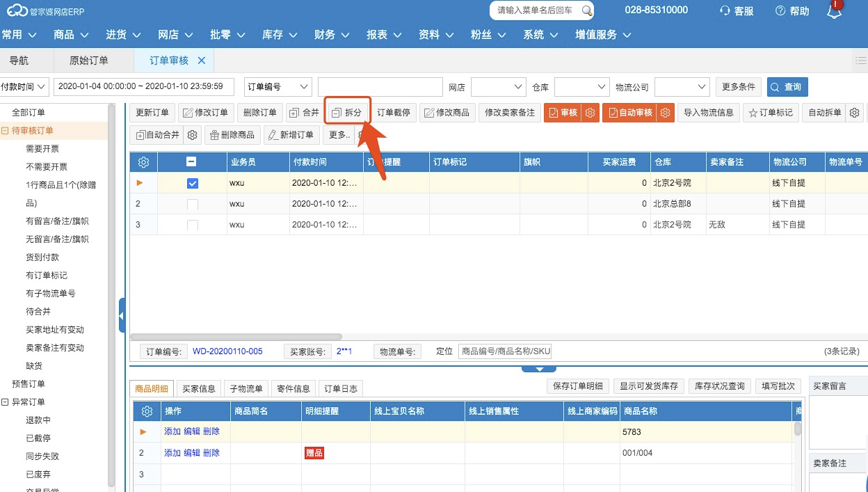This screenshot has height=492, width=868.
Task: Click the 新增订单 button
Action: coord(291,135)
